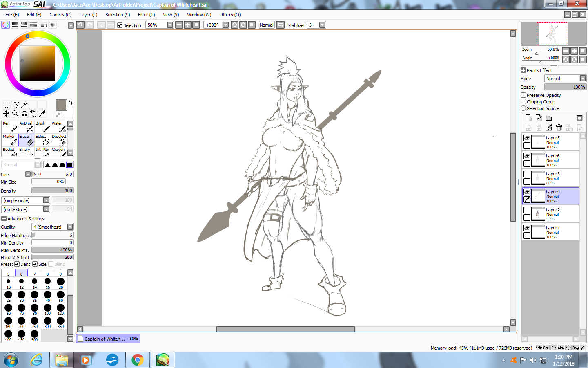This screenshot has width=588, height=368.
Task: Create a new layer folder
Action: click(x=549, y=118)
